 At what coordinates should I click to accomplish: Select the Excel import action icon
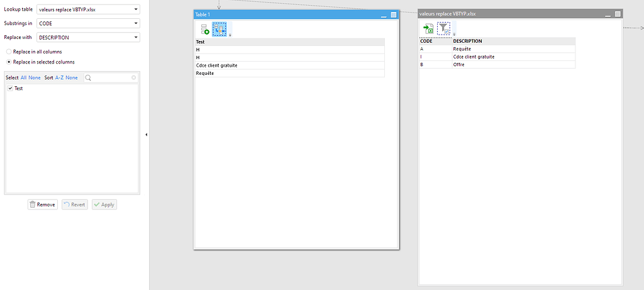[x=429, y=29]
